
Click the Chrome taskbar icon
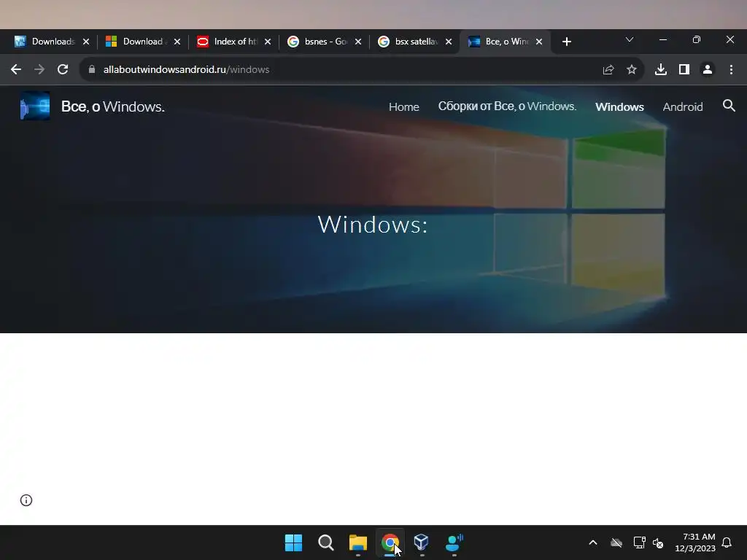[390, 542]
